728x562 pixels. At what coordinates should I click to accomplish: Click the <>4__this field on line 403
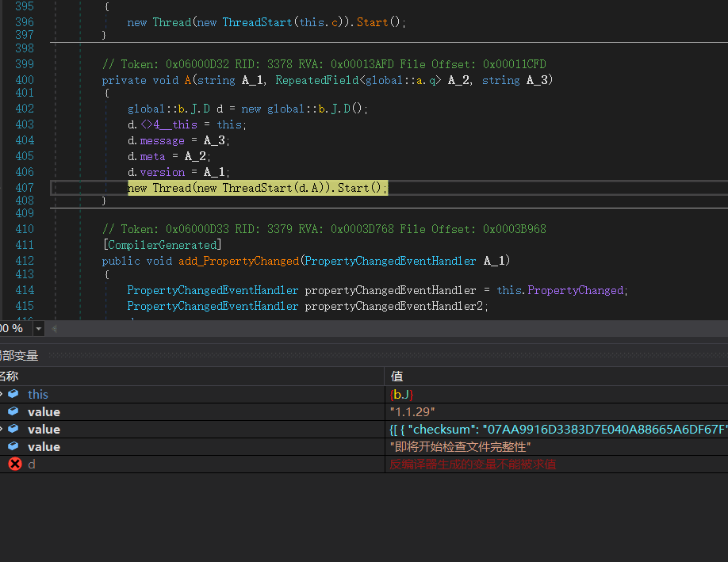coord(169,124)
